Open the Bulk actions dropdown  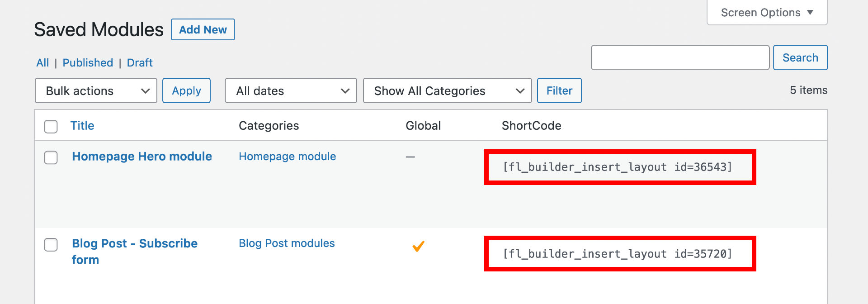coord(95,90)
